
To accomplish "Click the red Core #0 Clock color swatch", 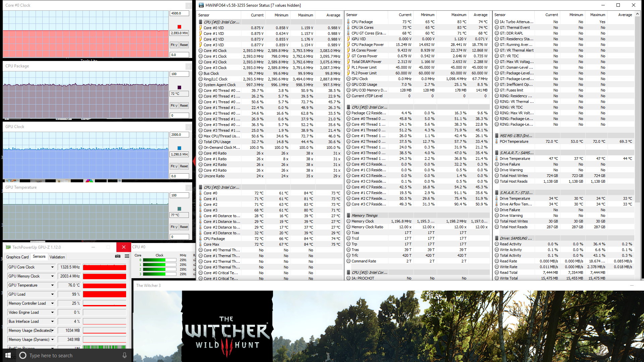I will pos(179,27).
